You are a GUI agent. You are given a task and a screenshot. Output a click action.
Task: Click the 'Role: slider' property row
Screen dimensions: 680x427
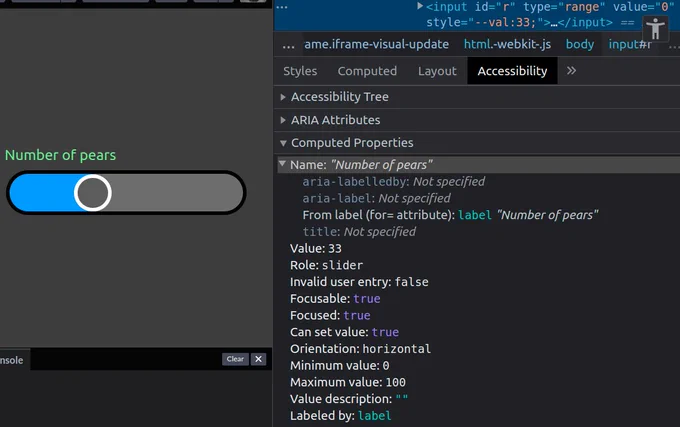pos(326,265)
